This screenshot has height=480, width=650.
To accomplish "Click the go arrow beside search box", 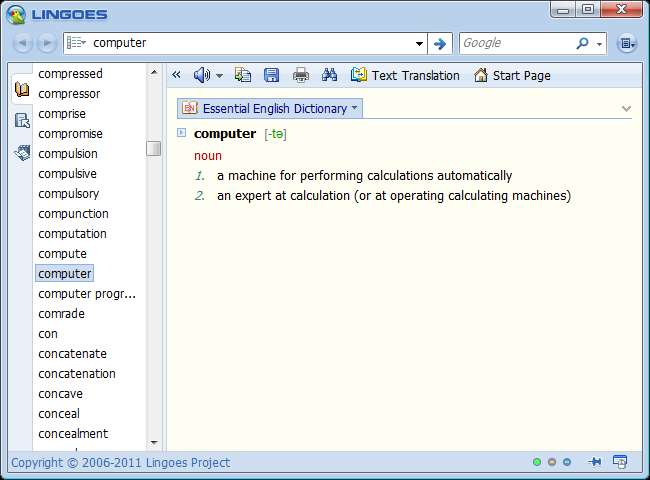I will (440, 43).
